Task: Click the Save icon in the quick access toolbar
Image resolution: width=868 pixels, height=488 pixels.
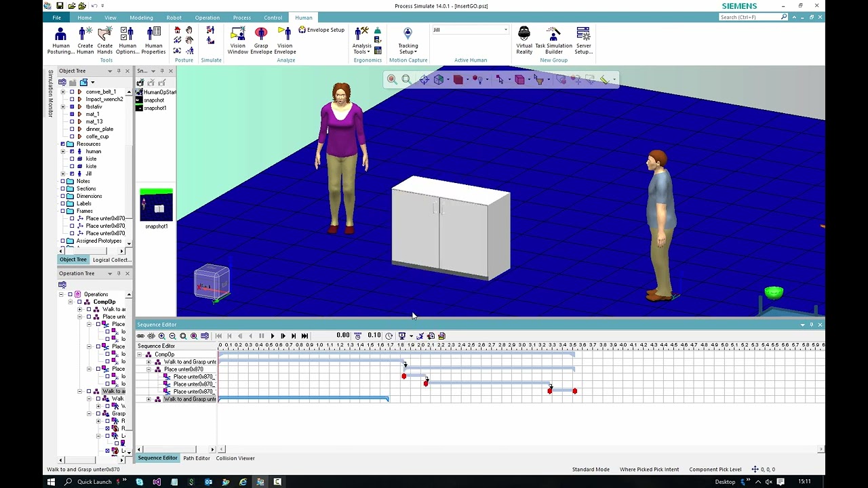Action: (60, 6)
